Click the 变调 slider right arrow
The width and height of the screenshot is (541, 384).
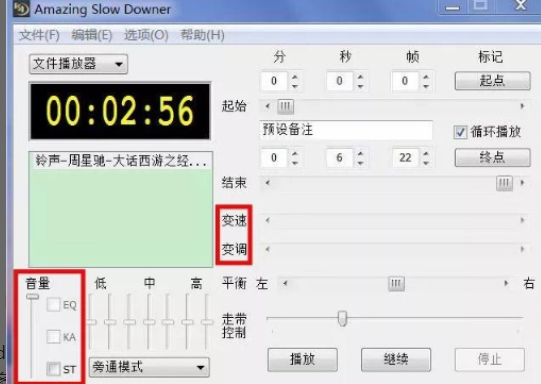522,249
